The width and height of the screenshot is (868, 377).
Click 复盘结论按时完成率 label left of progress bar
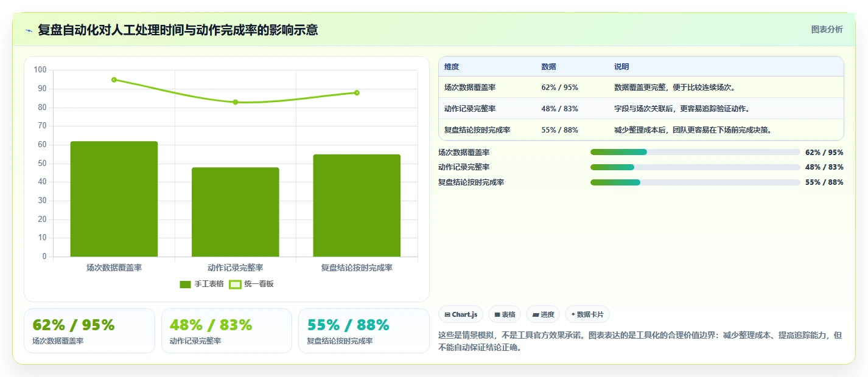pos(471,182)
